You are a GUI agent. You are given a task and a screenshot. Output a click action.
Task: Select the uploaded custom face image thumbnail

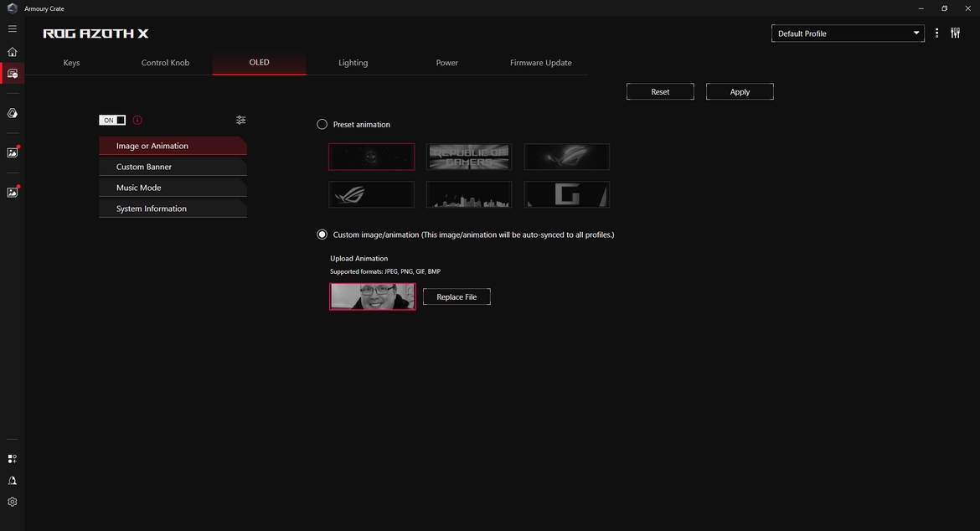[373, 296]
